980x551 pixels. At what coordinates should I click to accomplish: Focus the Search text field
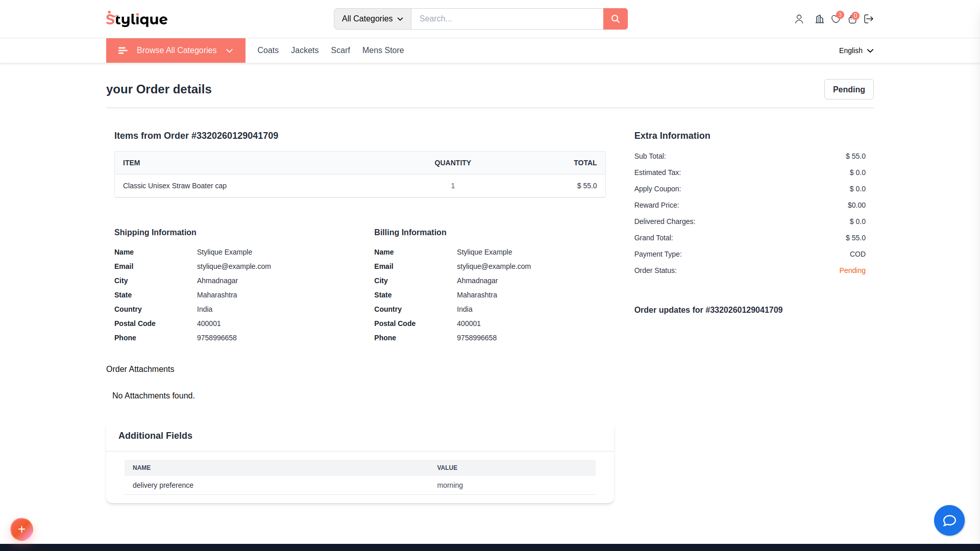coord(507,19)
